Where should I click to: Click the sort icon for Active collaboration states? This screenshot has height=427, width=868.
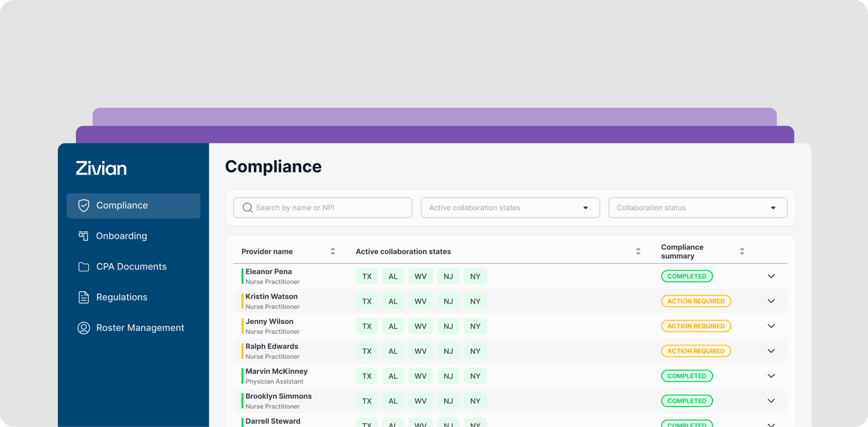pos(638,251)
